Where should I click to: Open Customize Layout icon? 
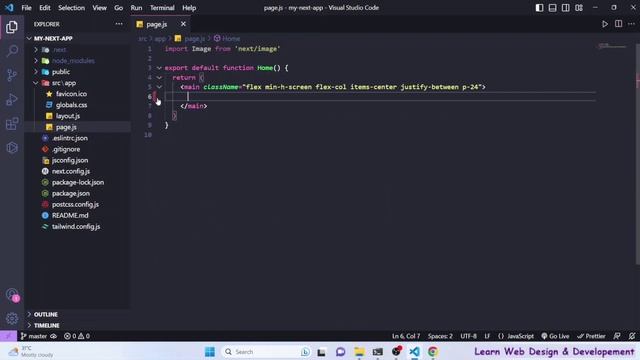click(x=579, y=8)
